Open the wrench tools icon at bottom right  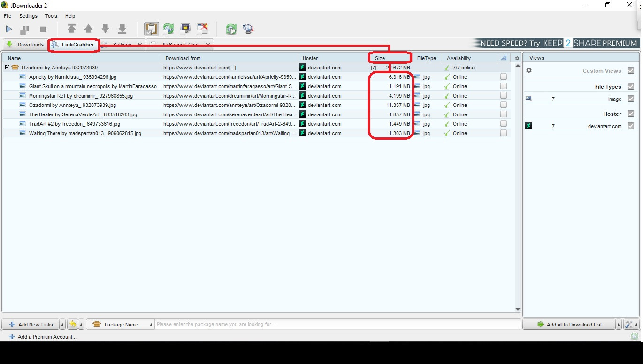point(628,324)
